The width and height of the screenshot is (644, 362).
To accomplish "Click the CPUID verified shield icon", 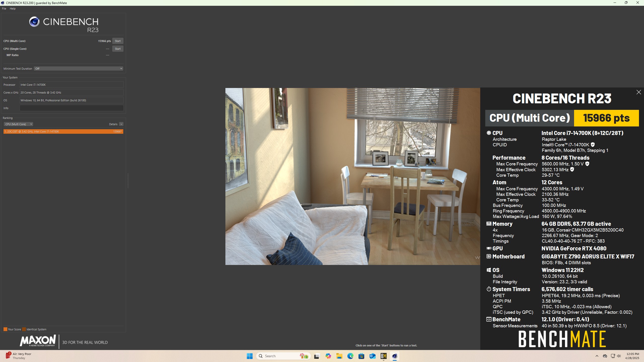I will (x=593, y=145).
